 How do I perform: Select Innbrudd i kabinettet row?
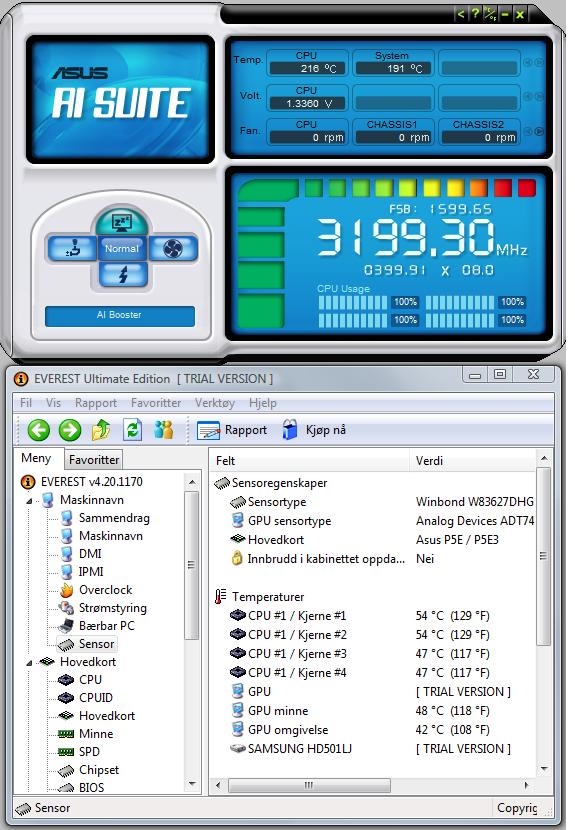(373, 560)
